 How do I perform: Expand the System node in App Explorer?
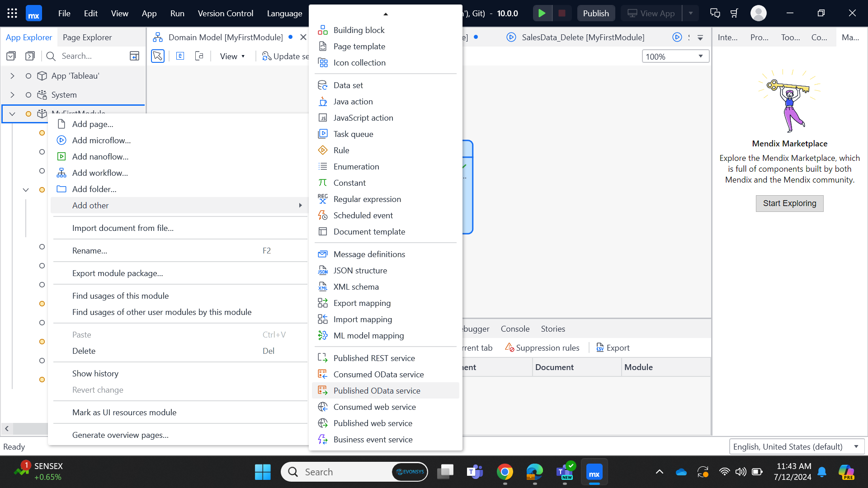[x=12, y=94]
